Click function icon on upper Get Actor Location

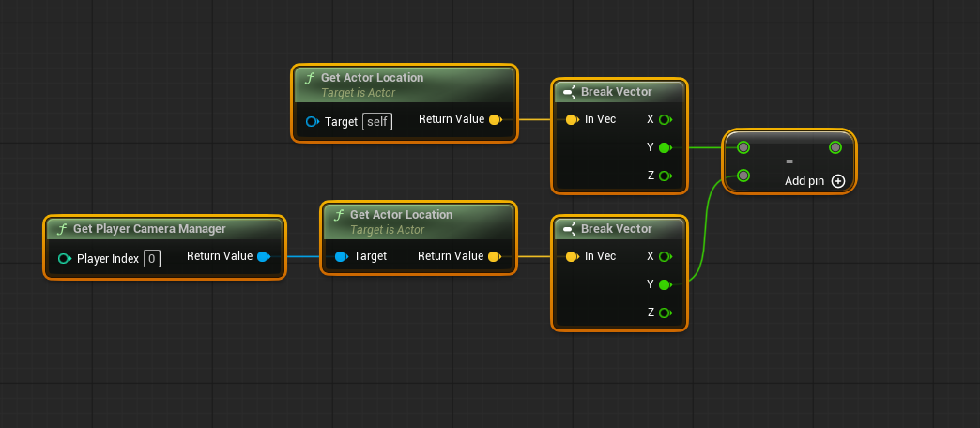[310, 79]
